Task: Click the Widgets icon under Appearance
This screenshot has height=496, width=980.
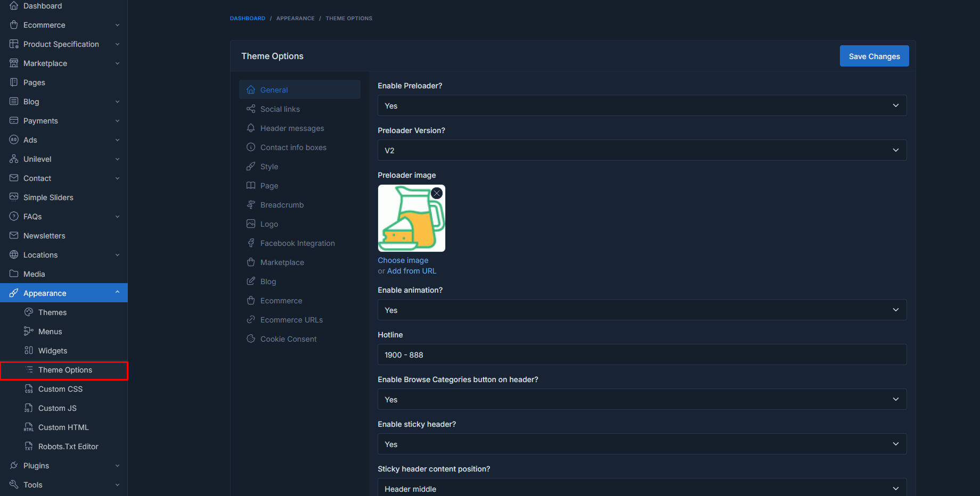Action: point(29,351)
